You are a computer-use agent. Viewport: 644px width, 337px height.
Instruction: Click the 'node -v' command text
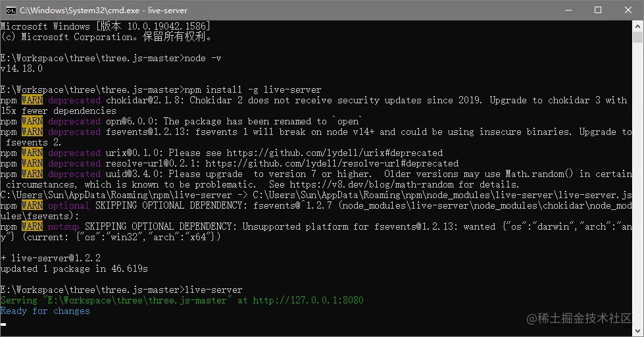203,59
